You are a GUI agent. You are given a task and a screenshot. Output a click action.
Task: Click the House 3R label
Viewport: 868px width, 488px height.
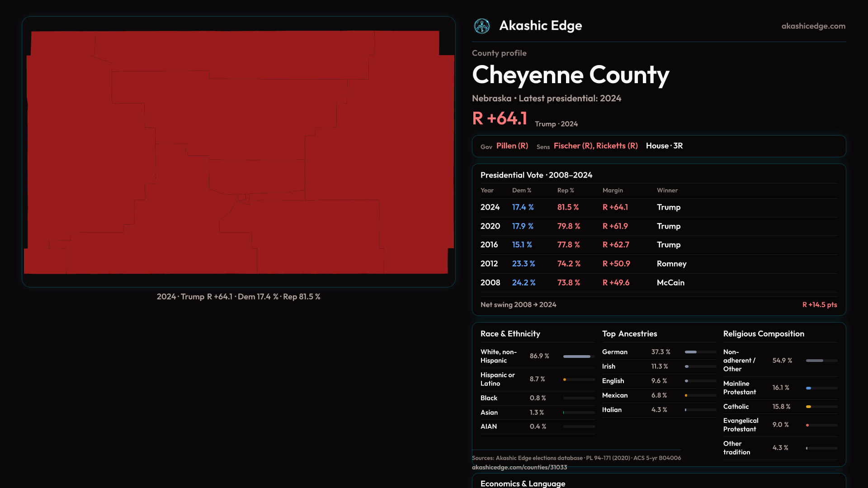pos(664,146)
